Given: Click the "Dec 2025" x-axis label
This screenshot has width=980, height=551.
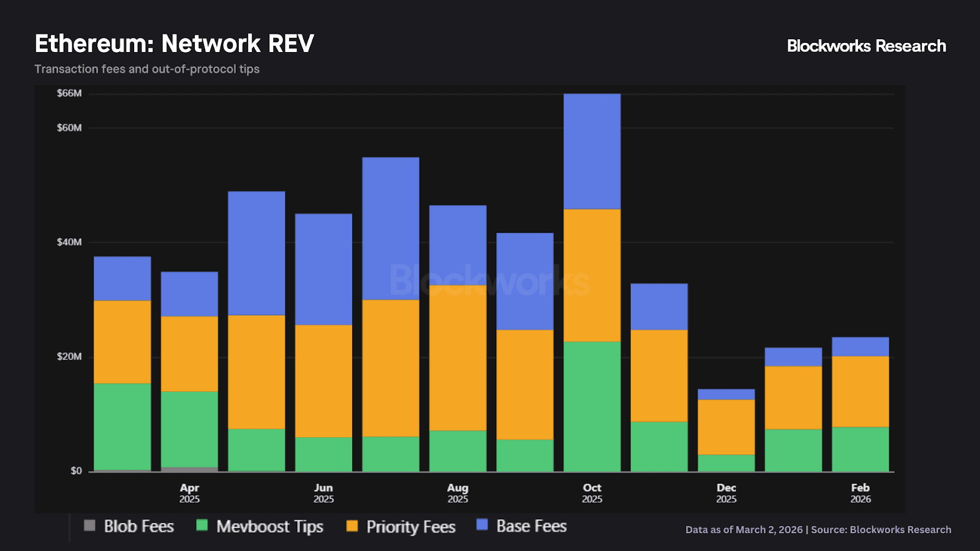Looking at the screenshot, I should pos(726,493).
